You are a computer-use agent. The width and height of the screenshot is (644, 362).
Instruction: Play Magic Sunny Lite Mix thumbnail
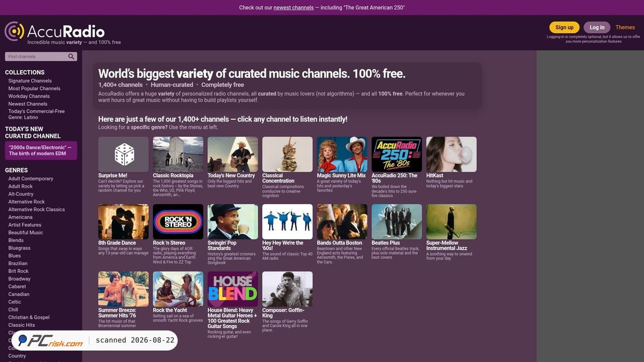342,154
